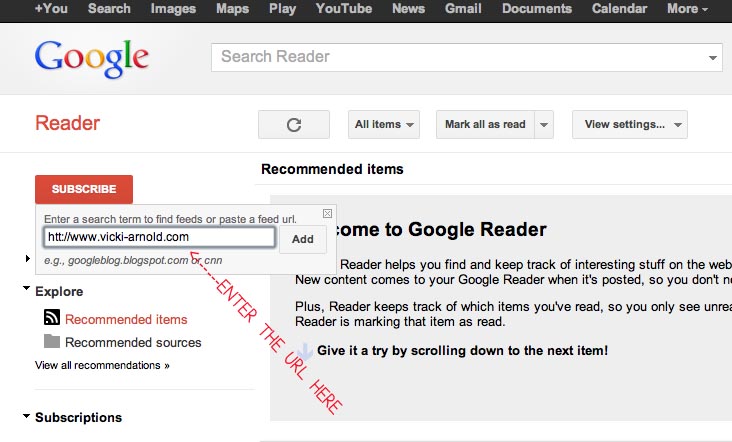Image resolution: width=732 pixels, height=442 pixels.
Task: Open View all recommendations link
Action: [x=102, y=366]
